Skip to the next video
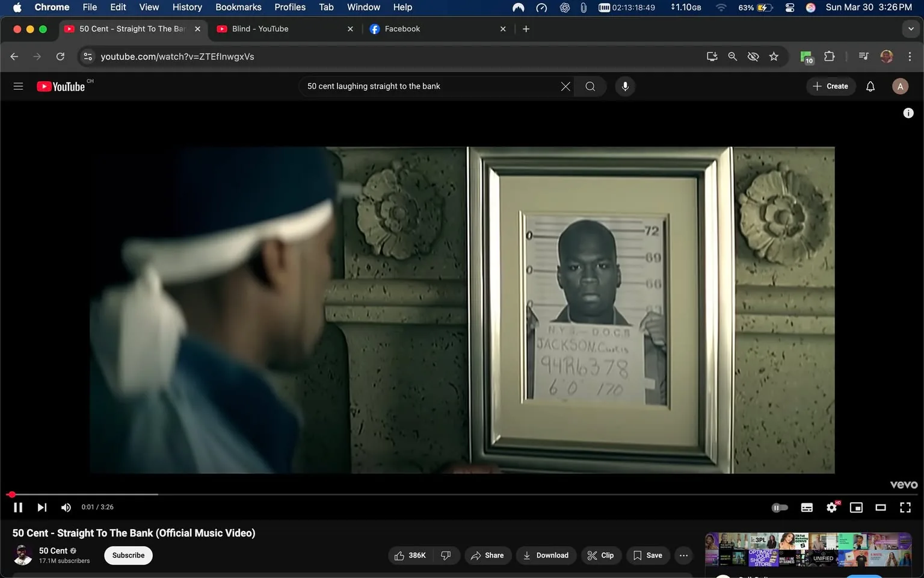The image size is (924, 578). 42,507
